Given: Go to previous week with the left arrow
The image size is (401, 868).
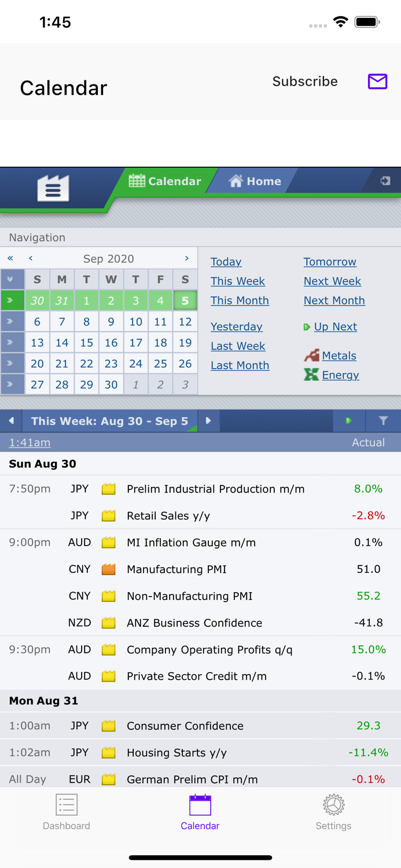Looking at the screenshot, I should pyautogui.click(x=12, y=421).
